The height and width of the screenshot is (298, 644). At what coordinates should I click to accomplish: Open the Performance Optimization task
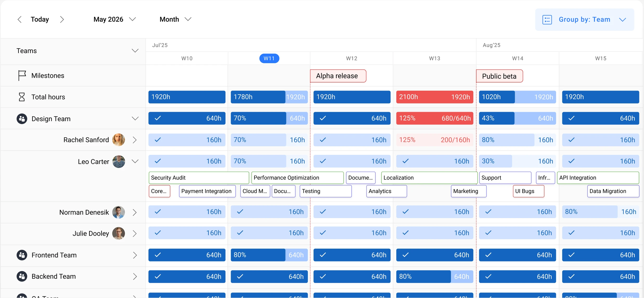point(298,178)
